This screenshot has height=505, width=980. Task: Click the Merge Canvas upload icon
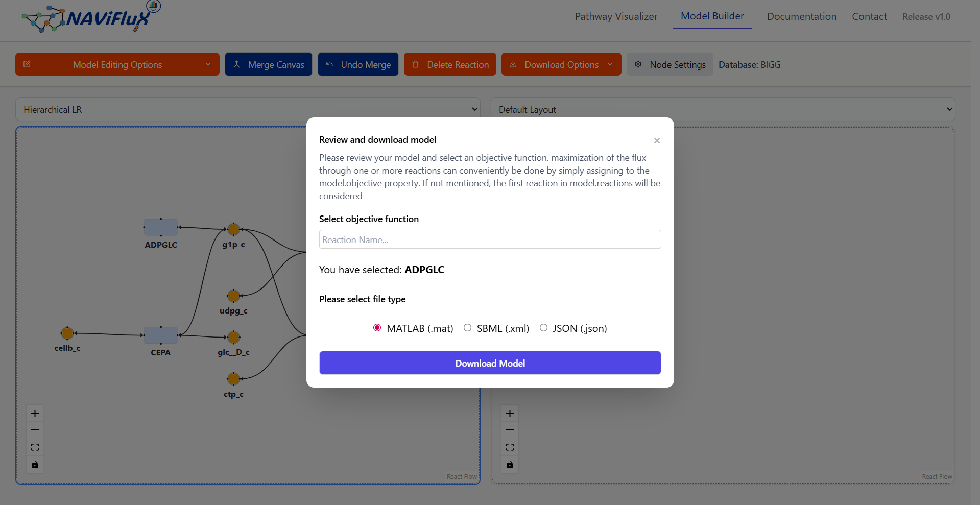click(237, 64)
